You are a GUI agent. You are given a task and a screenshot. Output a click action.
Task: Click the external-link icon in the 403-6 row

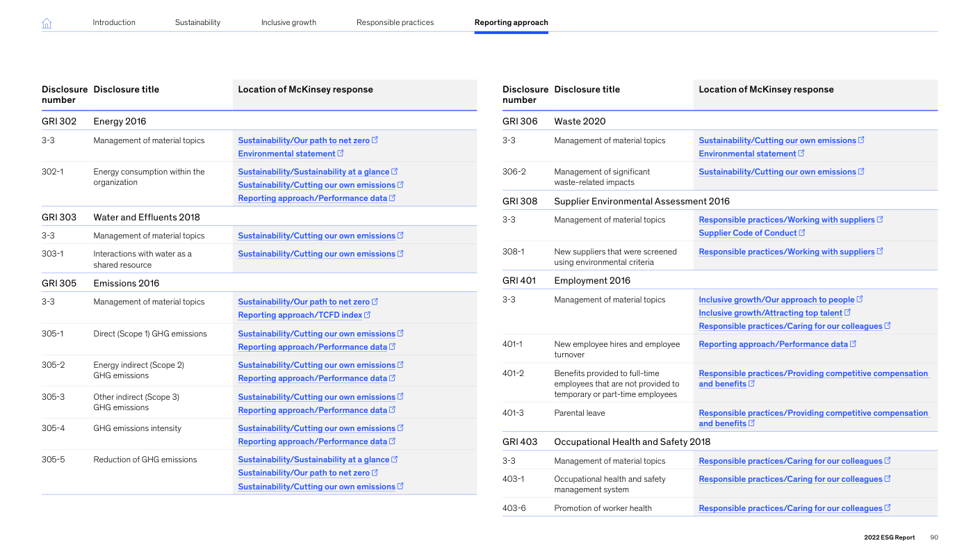click(888, 508)
